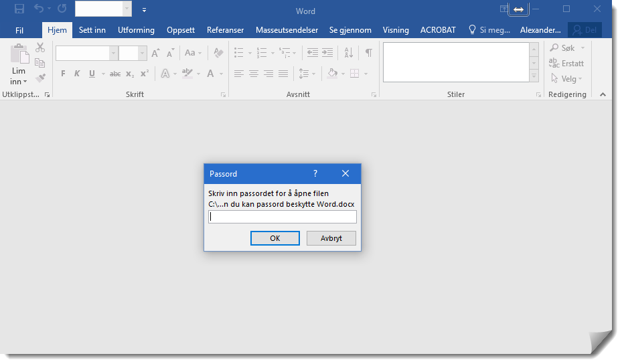Toggle Italic (K) formatting
Image resolution: width=622 pixels, height=364 pixels.
coord(77,74)
